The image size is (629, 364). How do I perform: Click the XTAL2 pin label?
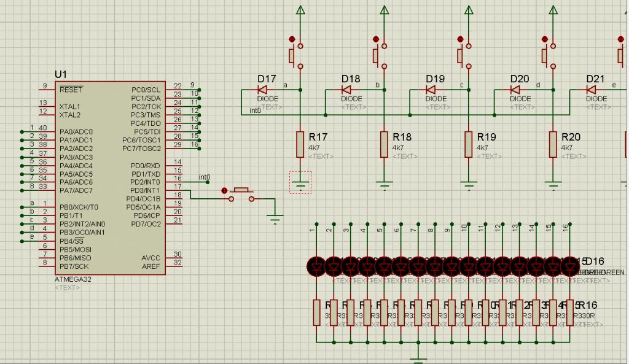click(x=70, y=115)
